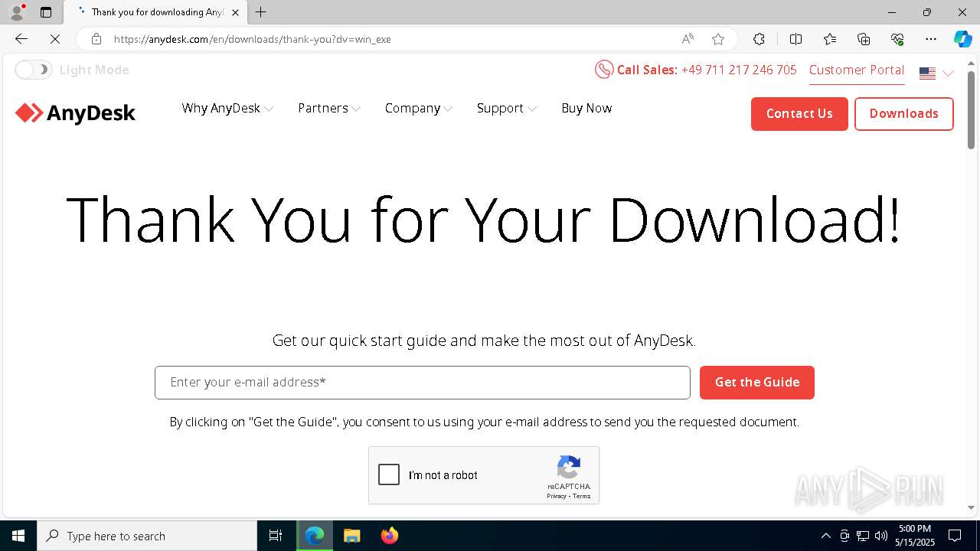Open the volume control tray icon
This screenshot has width=980, height=551.
tap(881, 536)
